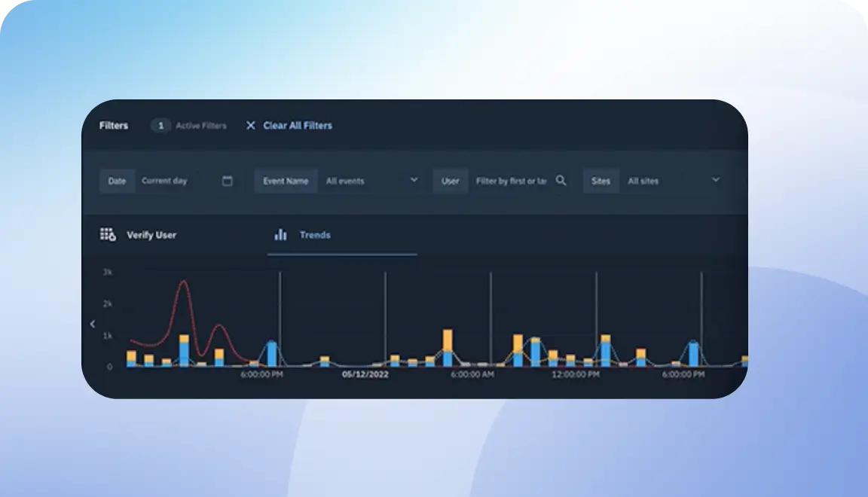Click the X icon beside Clear All Filters
The height and width of the screenshot is (497, 868).
tap(251, 126)
